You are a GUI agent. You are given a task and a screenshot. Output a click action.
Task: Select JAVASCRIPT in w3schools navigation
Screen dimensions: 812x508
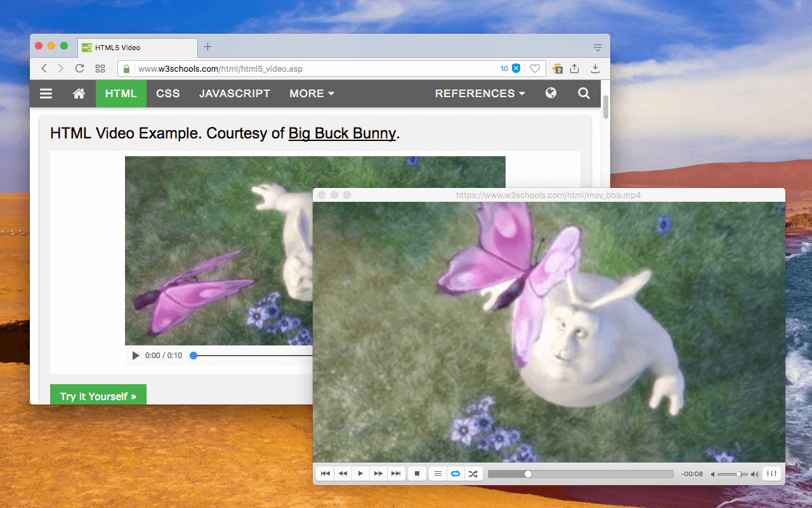tap(235, 93)
